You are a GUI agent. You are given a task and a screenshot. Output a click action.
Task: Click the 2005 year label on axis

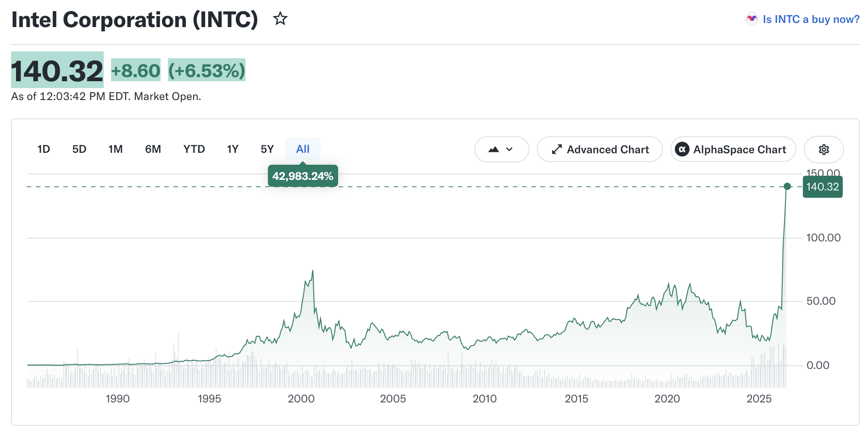click(393, 399)
